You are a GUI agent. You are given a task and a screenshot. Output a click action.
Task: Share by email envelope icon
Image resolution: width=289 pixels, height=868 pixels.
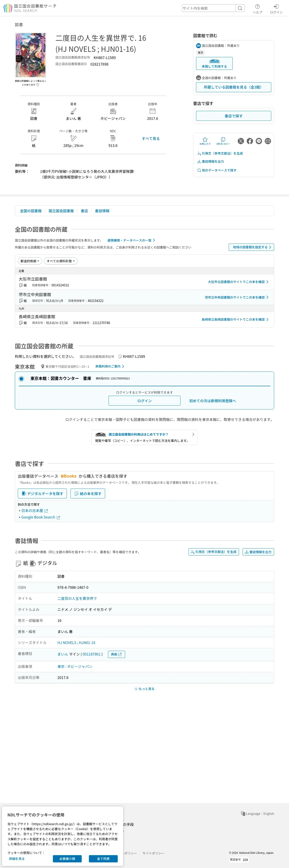[268, 141]
